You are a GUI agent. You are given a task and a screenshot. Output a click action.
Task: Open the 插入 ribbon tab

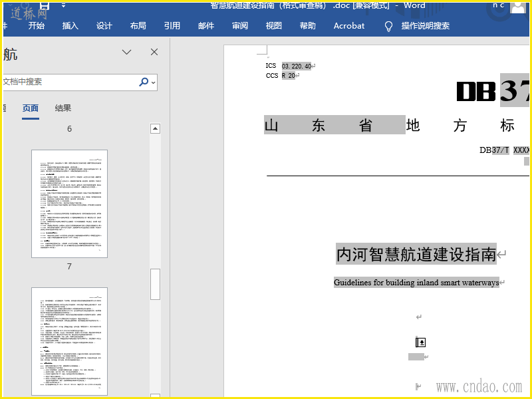coord(70,26)
